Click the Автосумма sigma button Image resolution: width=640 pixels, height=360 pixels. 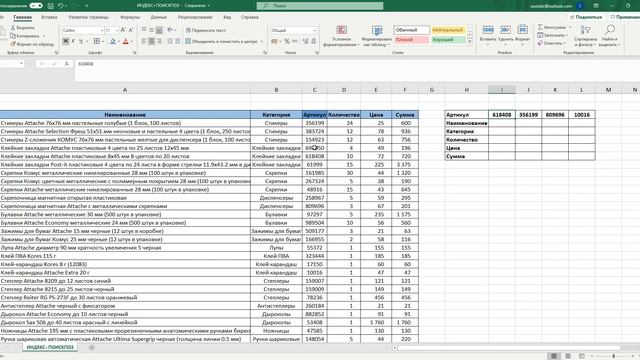click(552, 27)
